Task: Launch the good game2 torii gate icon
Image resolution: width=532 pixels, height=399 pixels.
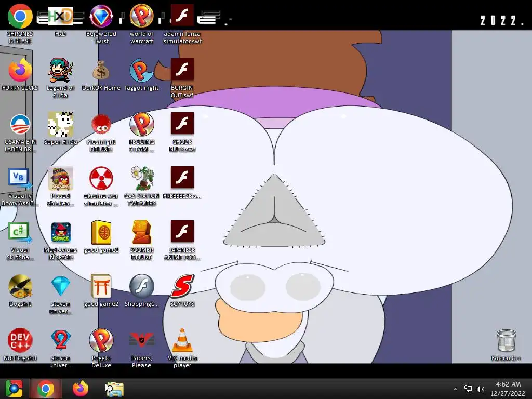Action: click(x=101, y=286)
